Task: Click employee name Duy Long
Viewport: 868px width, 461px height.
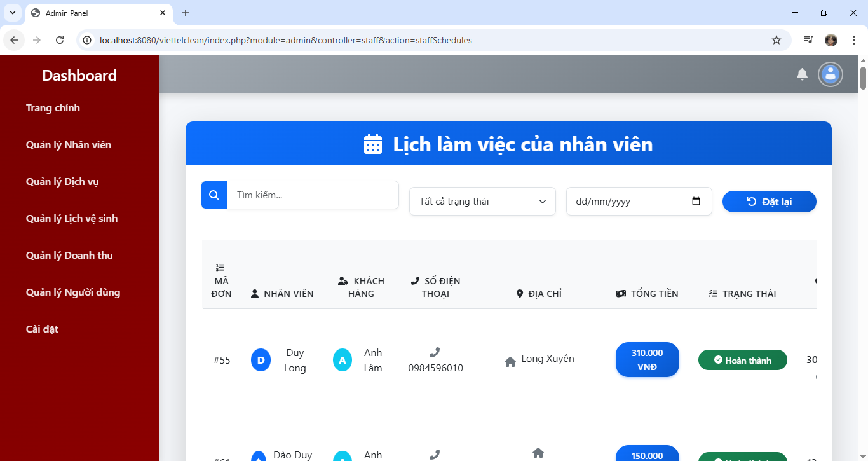Action: (295, 360)
